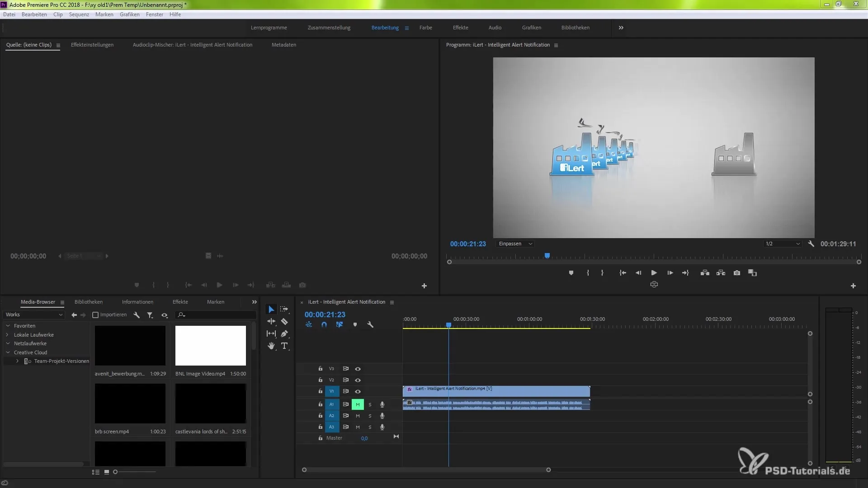Select the Pen tool
The height and width of the screenshot is (488, 868).
(x=284, y=334)
